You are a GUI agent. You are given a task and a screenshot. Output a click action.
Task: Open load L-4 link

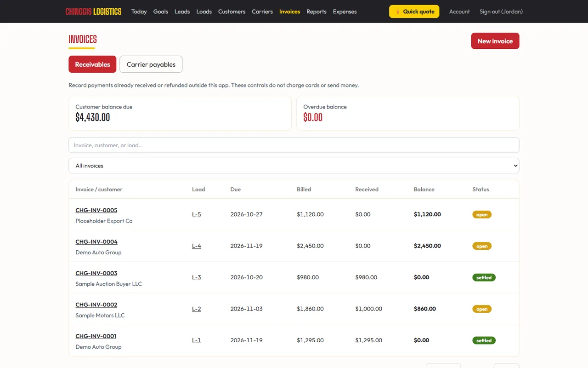tap(197, 246)
